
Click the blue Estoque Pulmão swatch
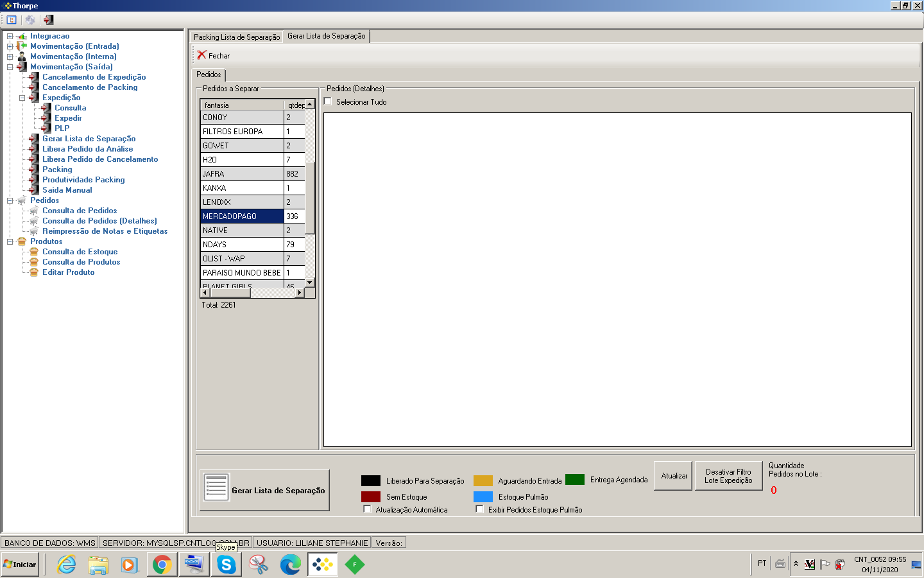pyautogui.click(x=483, y=496)
